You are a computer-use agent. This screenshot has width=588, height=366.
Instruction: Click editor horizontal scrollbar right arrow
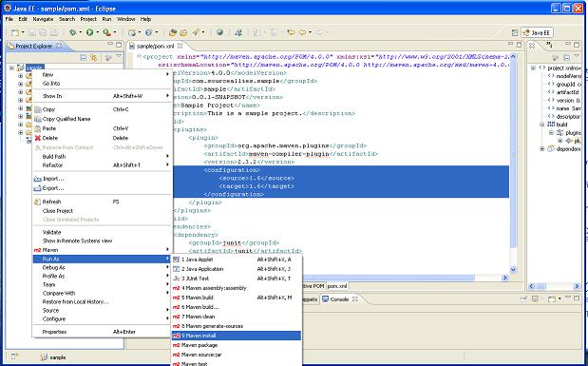(504, 278)
